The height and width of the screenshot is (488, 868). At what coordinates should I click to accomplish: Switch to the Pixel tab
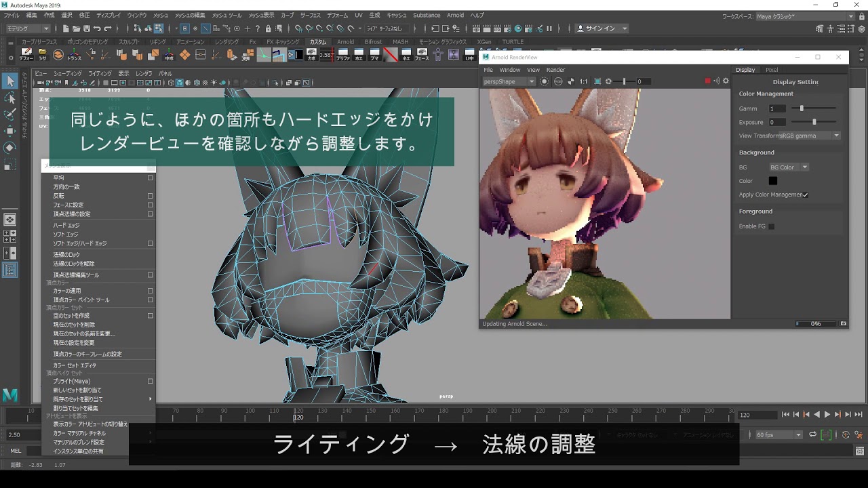click(772, 70)
